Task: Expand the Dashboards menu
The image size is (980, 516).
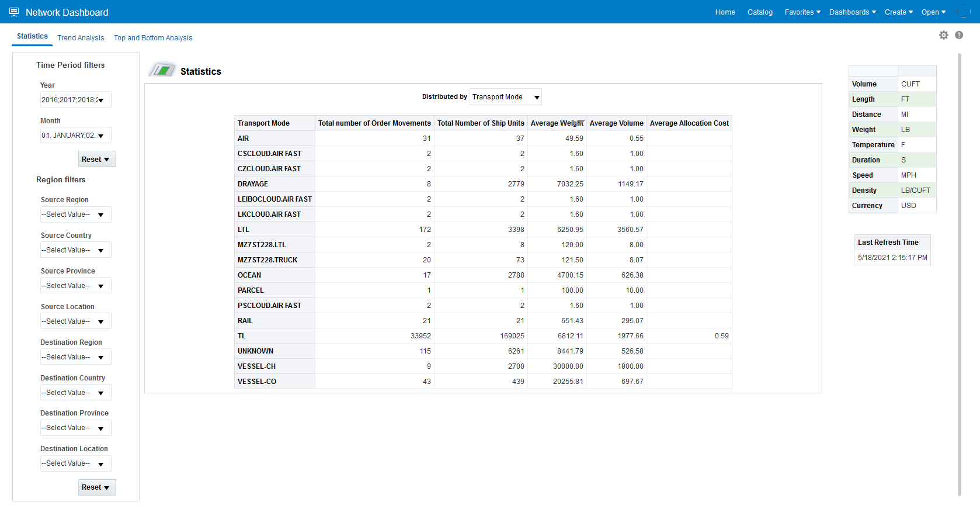Action: [853, 12]
